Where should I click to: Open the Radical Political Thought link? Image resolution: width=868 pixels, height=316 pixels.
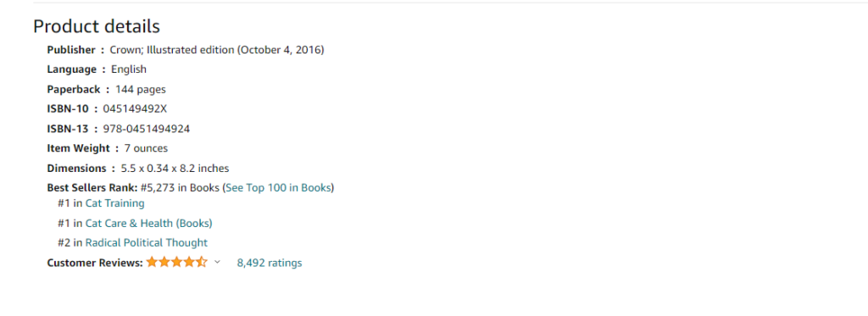point(147,243)
